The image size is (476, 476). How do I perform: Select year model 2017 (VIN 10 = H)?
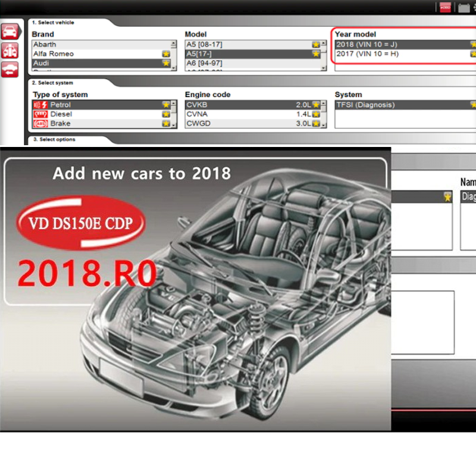click(x=405, y=54)
